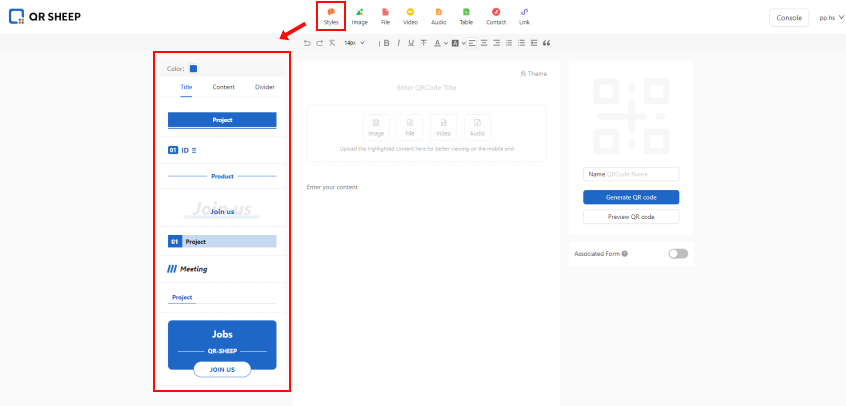Insert a Contact from top toolbar
846x406 pixels.
pyautogui.click(x=496, y=16)
